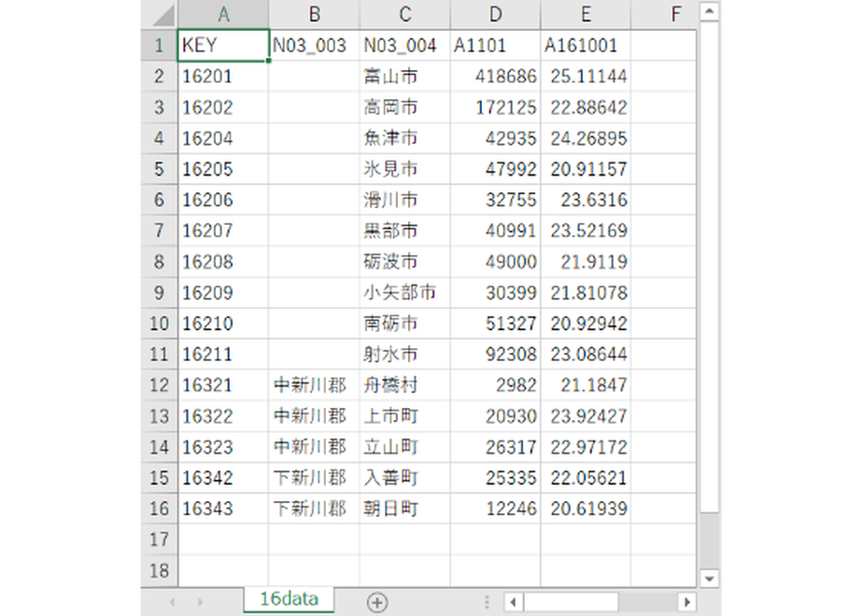
Task: Select cell with 16201
Action: pyautogui.click(x=223, y=77)
